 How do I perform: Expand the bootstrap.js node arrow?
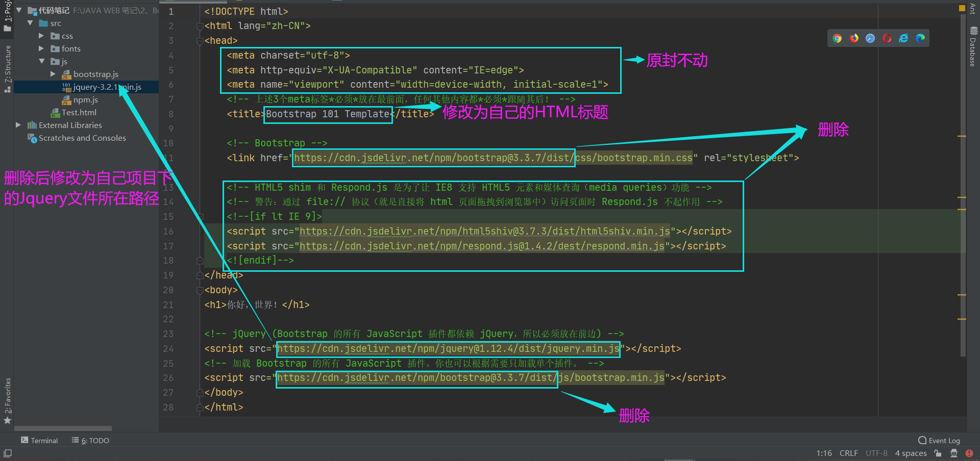53,74
